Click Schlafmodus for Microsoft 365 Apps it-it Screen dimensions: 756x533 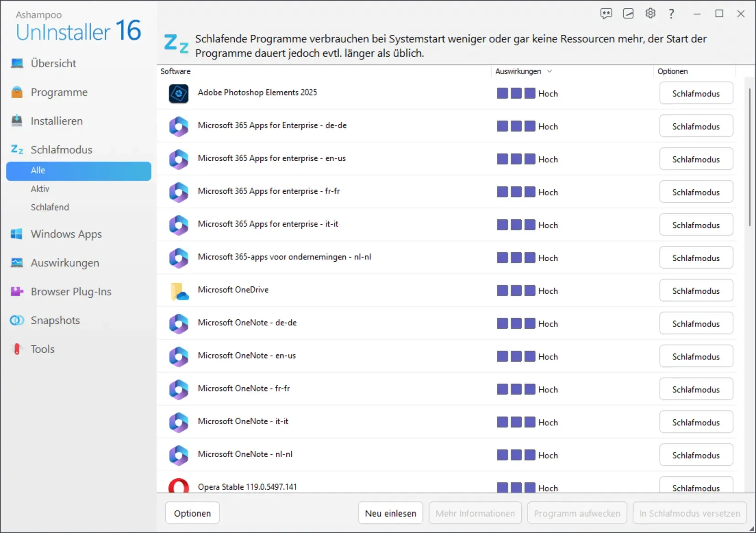[696, 225]
